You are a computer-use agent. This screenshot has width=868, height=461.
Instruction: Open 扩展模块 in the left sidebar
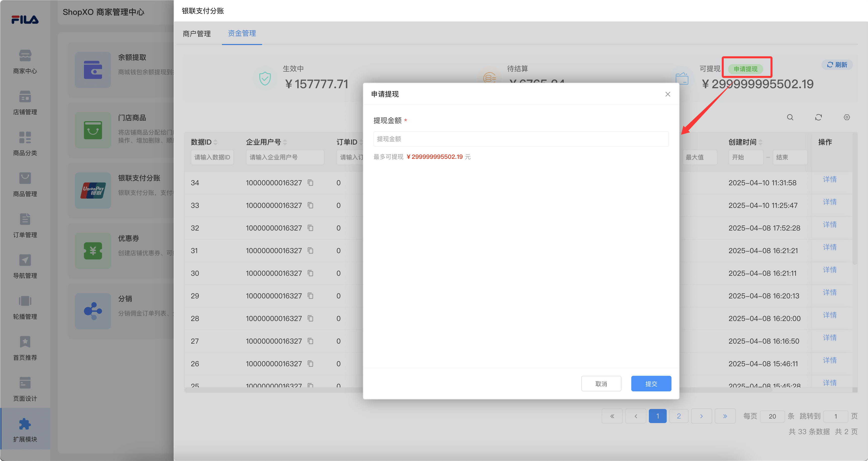pyautogui.click(x=25, y=429)
